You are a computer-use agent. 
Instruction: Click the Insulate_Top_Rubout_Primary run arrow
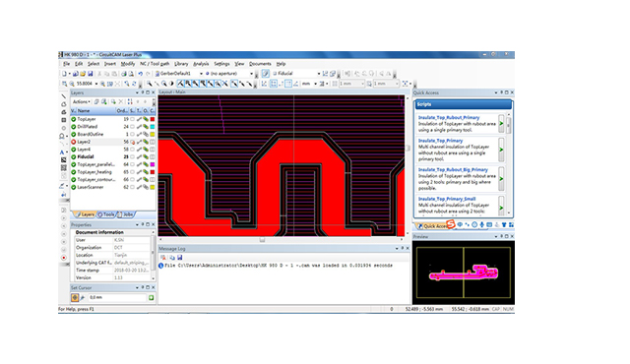(x=501, y=124)
